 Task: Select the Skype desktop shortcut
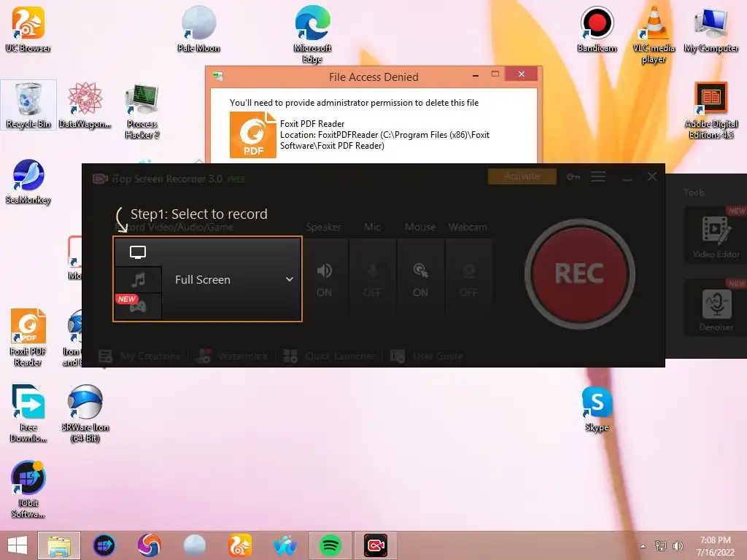coord(597,408)
